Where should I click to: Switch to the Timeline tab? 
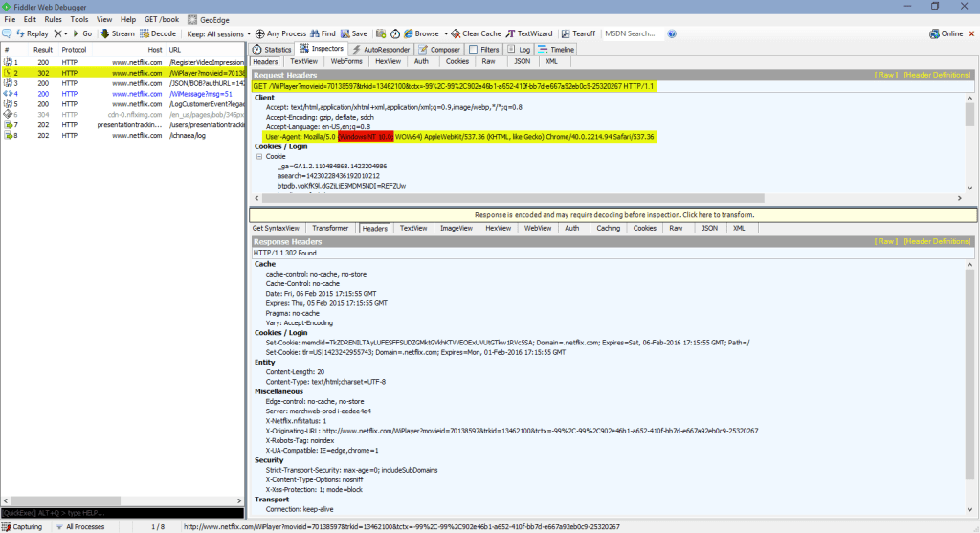[x=556, y=50]
